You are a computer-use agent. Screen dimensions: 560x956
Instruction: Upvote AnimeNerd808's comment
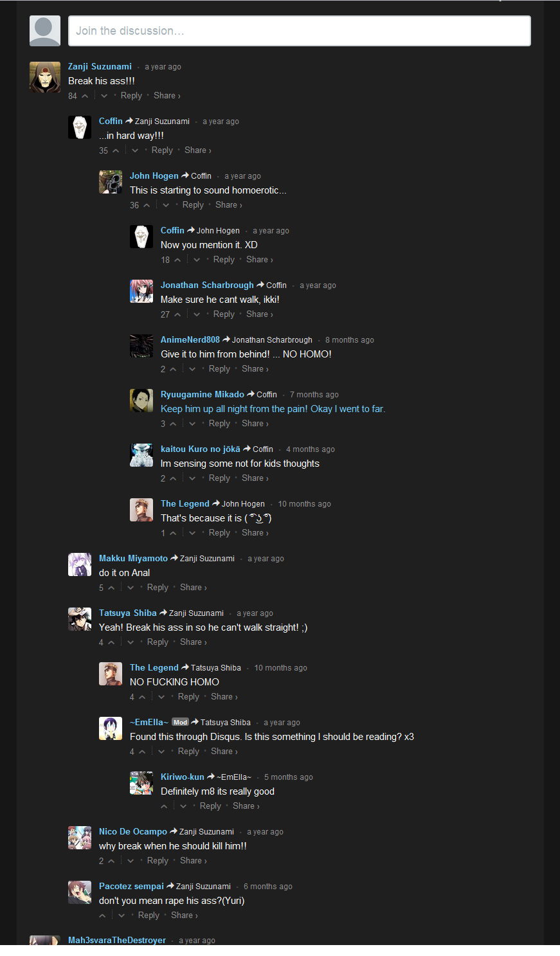[x=173, y=369]
